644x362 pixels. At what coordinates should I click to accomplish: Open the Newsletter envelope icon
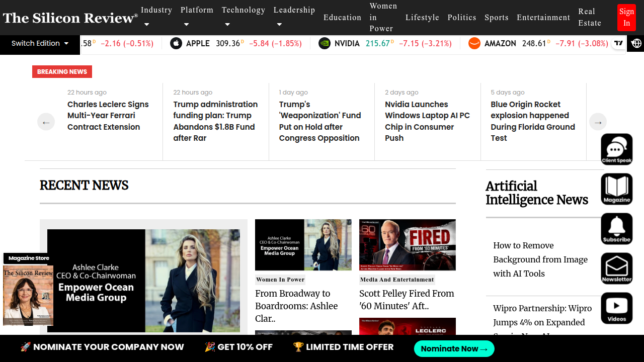tap(617, 268)
